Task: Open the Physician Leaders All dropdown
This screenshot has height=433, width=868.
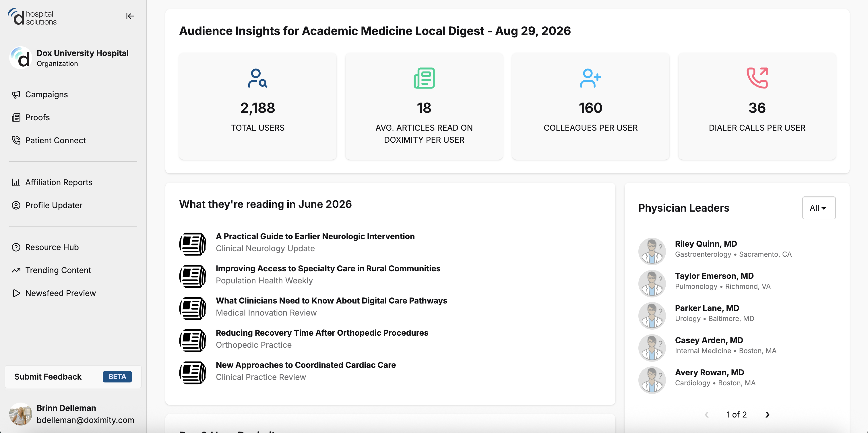Action: click(818, 208)
